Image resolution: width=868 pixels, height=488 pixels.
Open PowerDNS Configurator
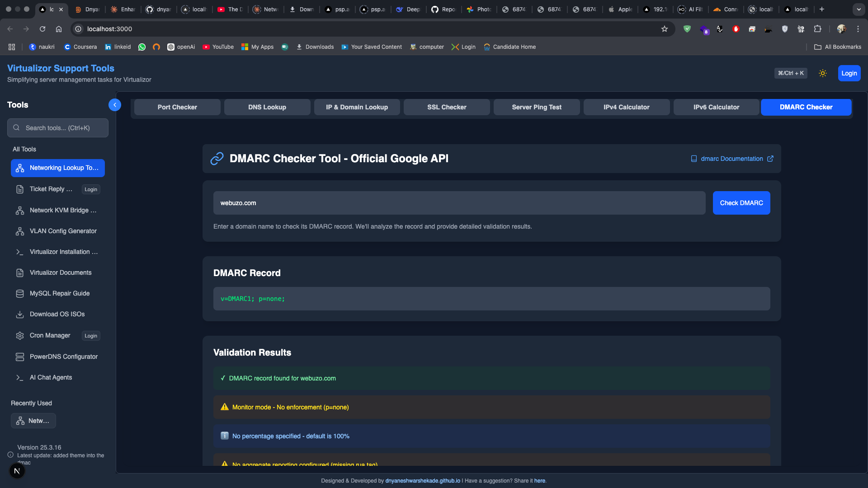(58, 357)
